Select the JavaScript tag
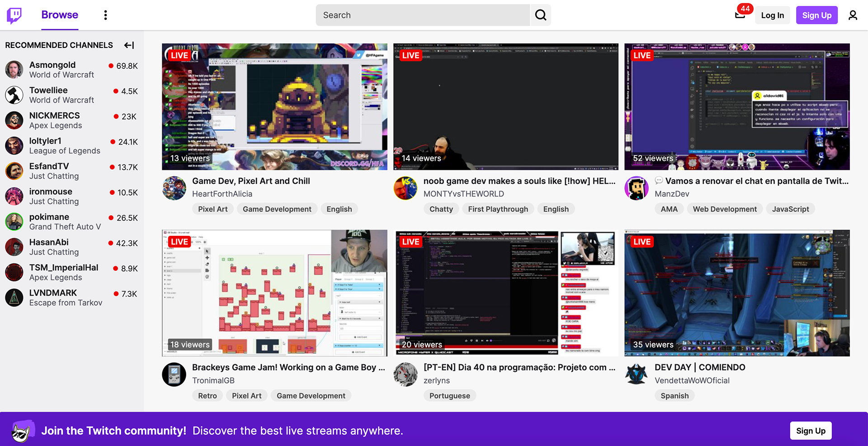This screenshot has height=446, width=868. pyautogui.click(x=790, y=209)
